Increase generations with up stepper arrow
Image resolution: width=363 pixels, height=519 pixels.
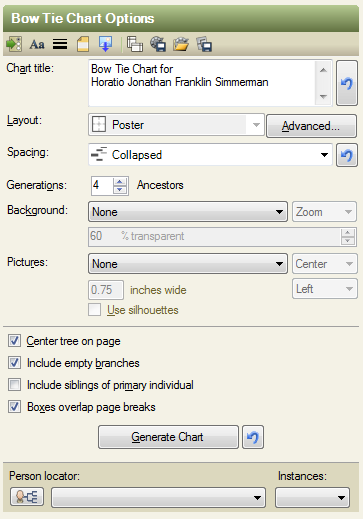click(120, 182)
